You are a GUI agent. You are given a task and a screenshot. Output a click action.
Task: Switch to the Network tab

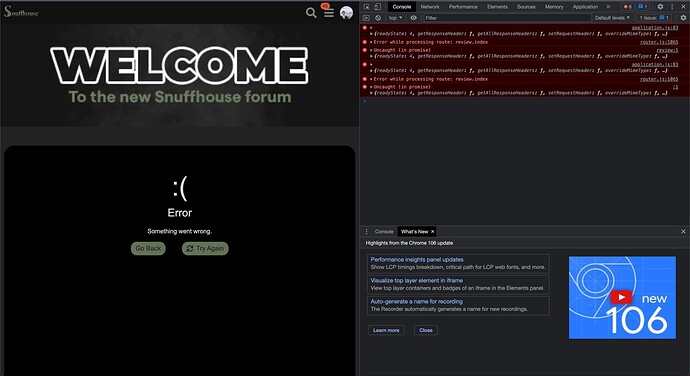[429, 7]
